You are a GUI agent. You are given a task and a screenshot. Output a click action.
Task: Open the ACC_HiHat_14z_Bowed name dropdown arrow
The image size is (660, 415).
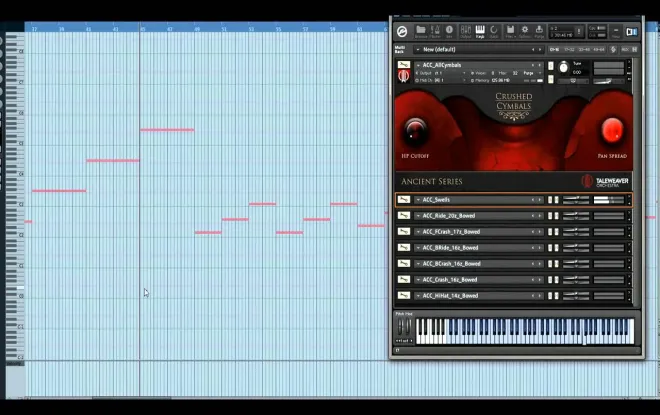pos(418,296)
